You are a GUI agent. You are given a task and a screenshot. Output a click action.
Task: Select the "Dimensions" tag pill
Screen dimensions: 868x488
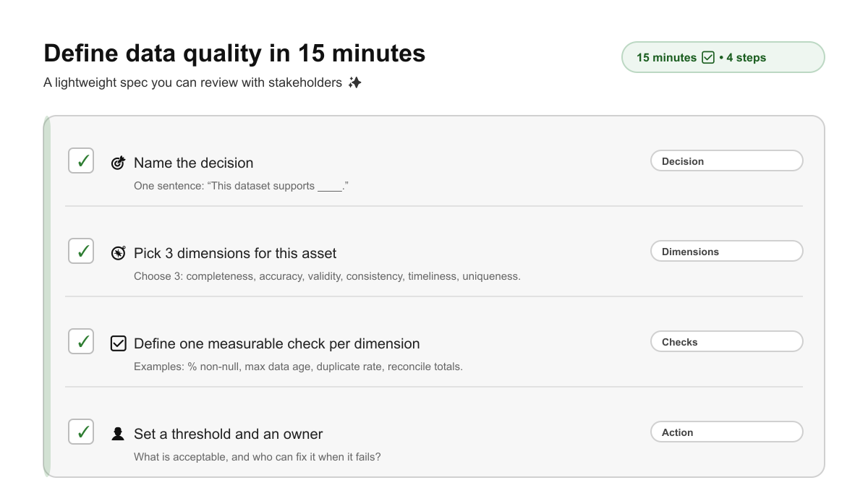coord(726,251)
